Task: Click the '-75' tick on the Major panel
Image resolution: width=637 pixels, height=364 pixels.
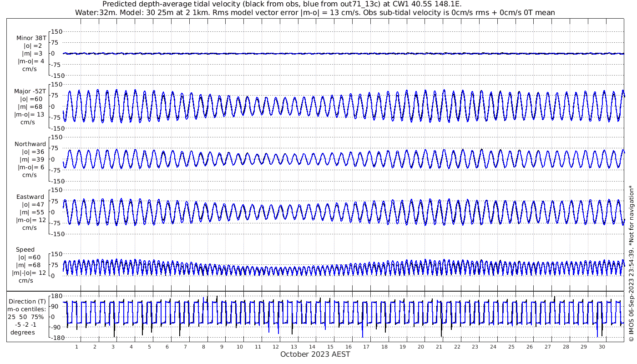Action: (56, 117)
